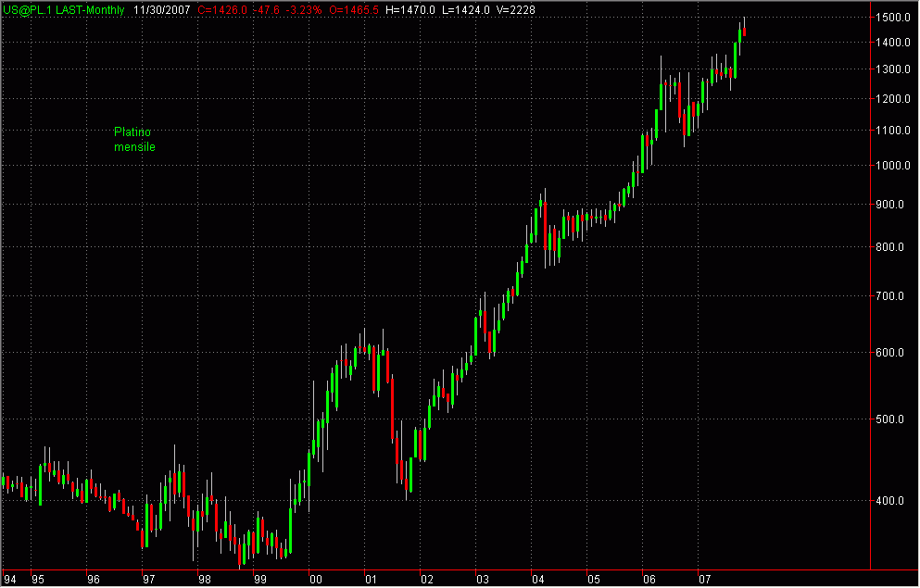
Task: Click the O=1465.5 open price readout
Action: (x=358, y=9)
